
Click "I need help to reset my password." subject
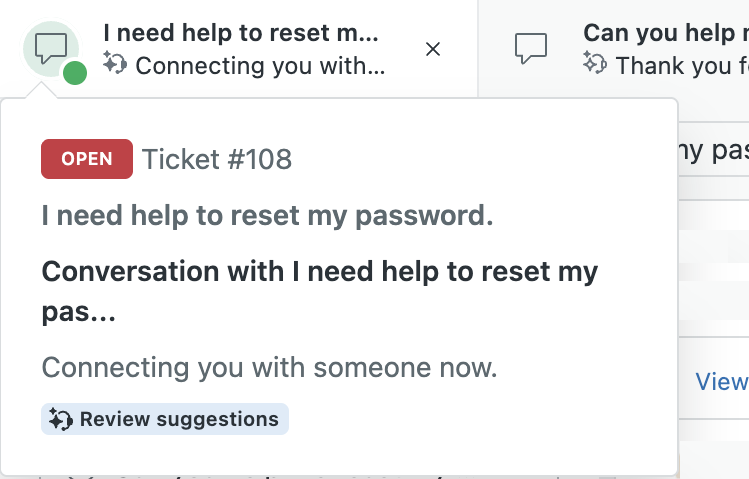point(267,216)
